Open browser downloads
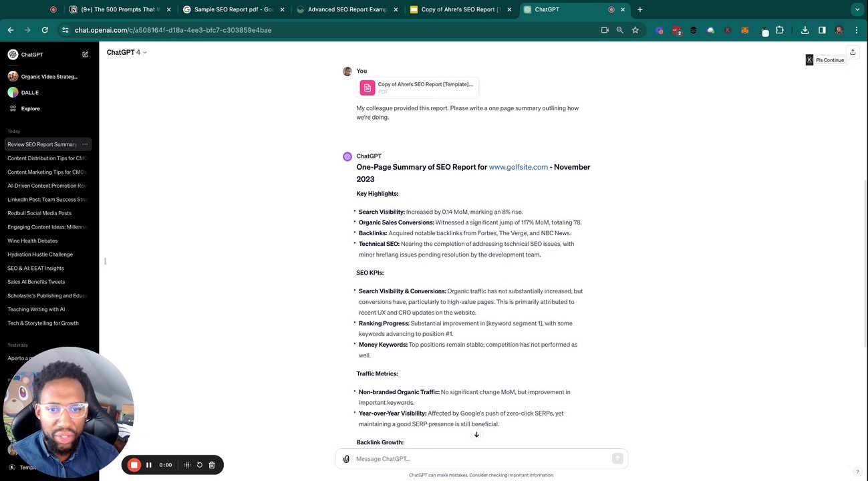 [805, 30]
